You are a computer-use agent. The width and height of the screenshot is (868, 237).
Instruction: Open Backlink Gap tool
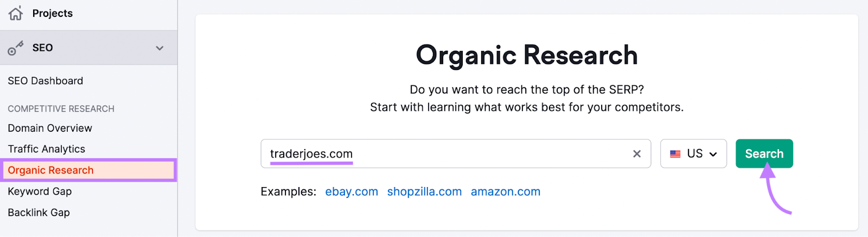pyautogui.click(x=39, y=213)
